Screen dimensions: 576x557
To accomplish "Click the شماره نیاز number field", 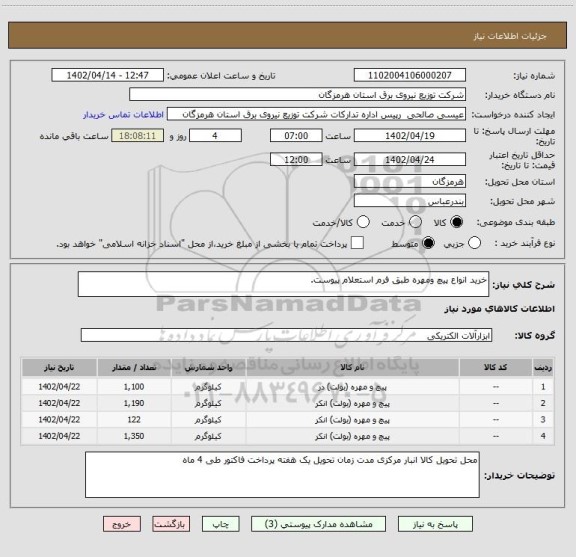I will coord(410,75).
